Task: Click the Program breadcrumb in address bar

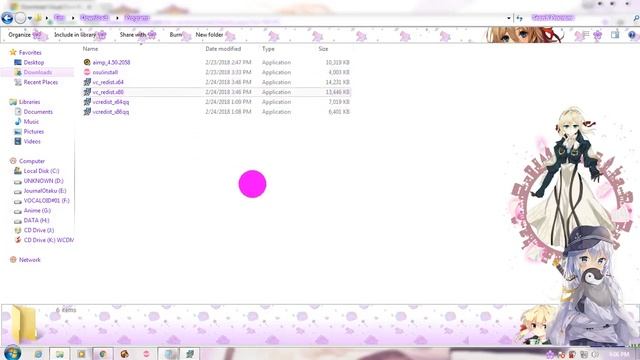Action: (137, 18)
